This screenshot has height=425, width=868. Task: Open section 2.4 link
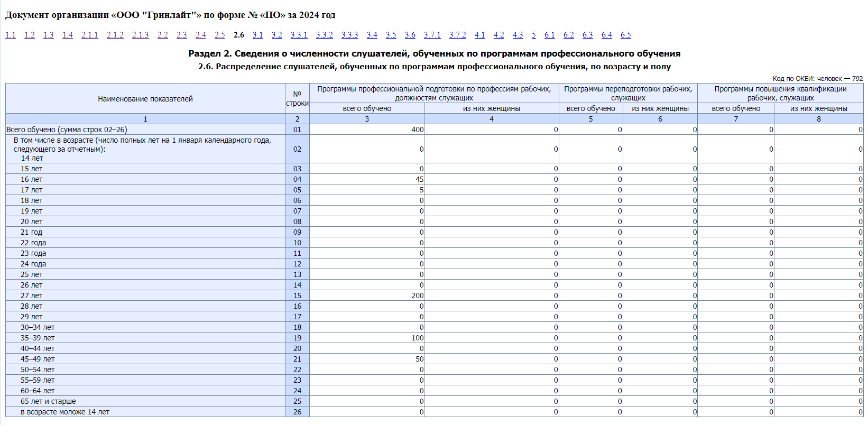click(201, 35)
